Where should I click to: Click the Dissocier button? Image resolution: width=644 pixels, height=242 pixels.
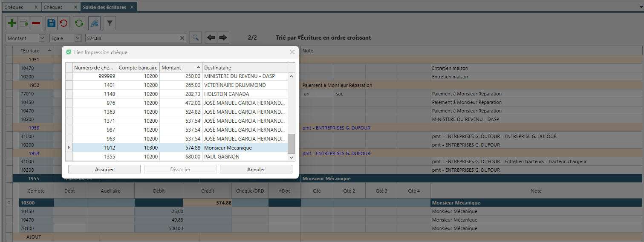pos(180,169)
